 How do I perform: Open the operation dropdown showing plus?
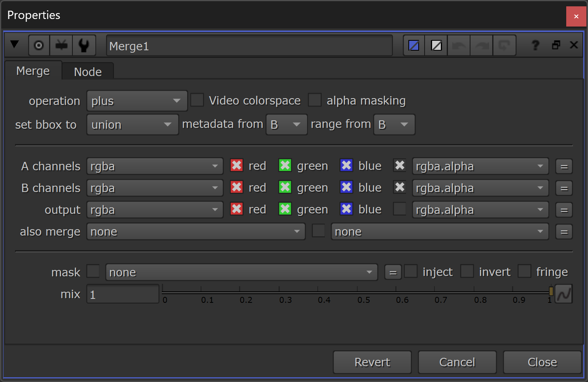click(137, 101)
